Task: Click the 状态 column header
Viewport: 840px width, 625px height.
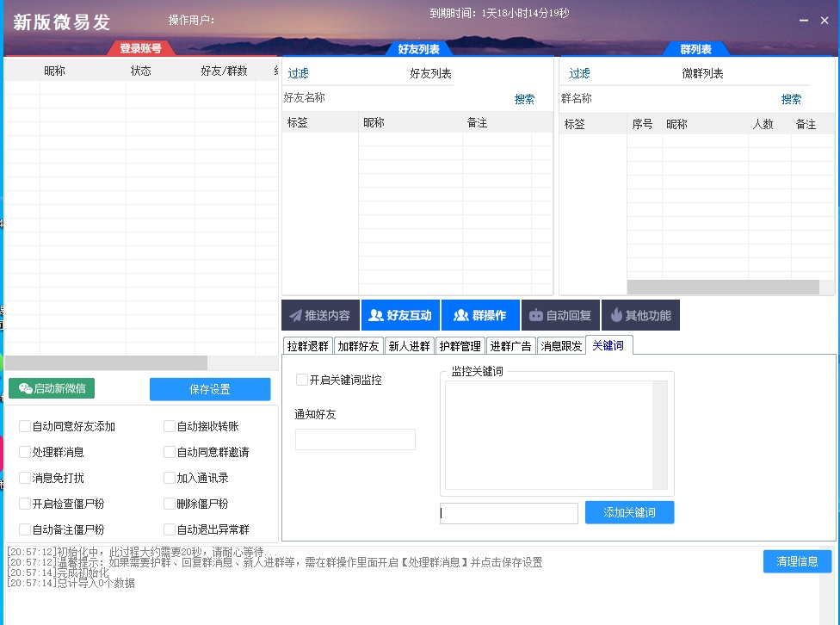Action: click(x=141, y=71)
